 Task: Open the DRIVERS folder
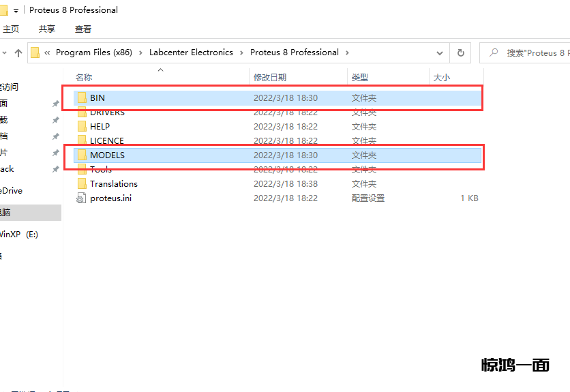107,112
